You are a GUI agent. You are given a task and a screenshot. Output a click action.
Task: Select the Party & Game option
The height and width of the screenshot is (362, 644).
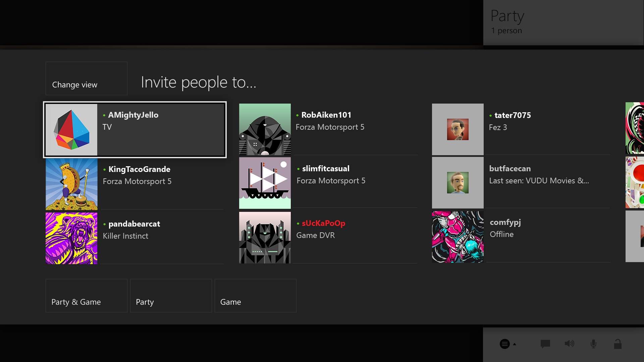tap(86, 295)
